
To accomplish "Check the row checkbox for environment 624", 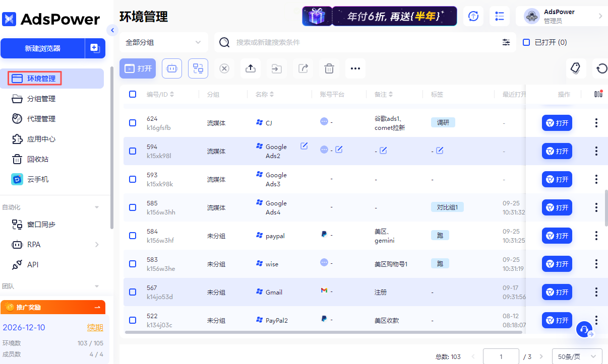I will 133,122.
